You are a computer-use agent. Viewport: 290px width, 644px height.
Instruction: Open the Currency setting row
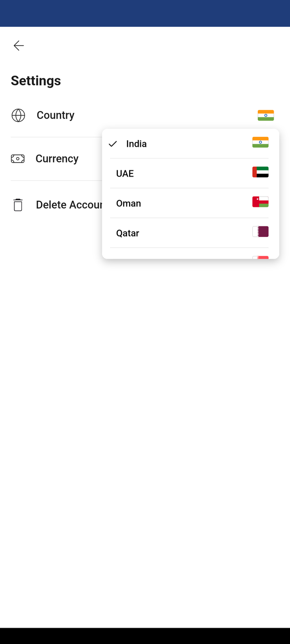(x=57, y=159)
